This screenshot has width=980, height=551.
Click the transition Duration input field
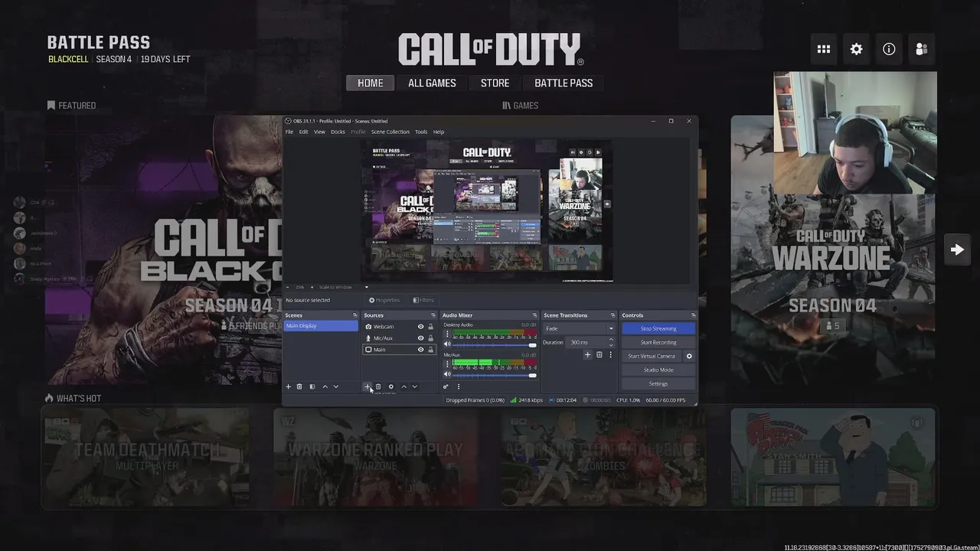(586, 342)
